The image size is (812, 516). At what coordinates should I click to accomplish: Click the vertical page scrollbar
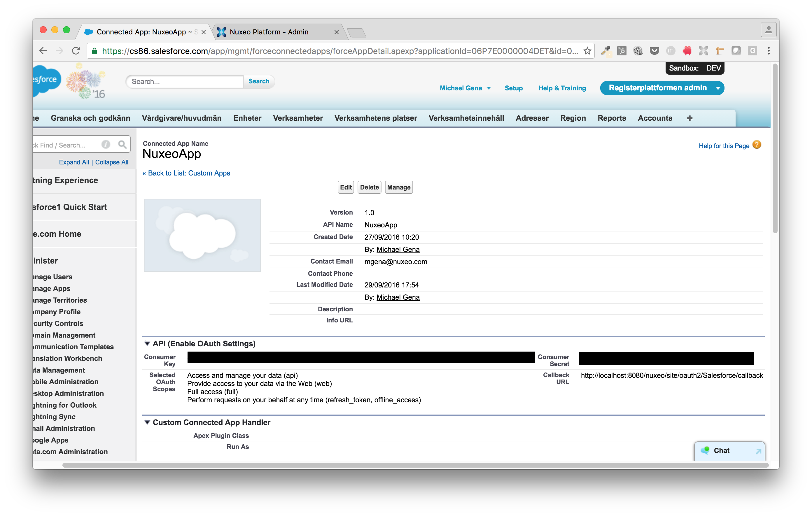click(775, 148)
